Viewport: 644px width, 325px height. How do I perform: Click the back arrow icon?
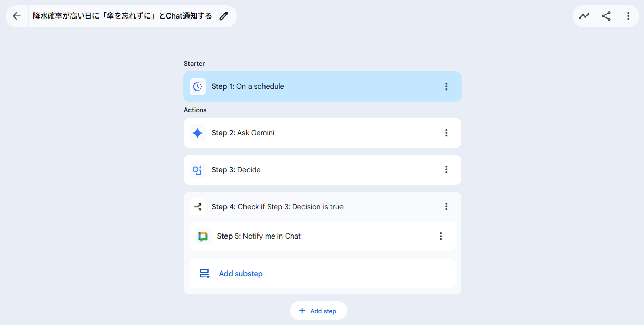pos(16,16)
